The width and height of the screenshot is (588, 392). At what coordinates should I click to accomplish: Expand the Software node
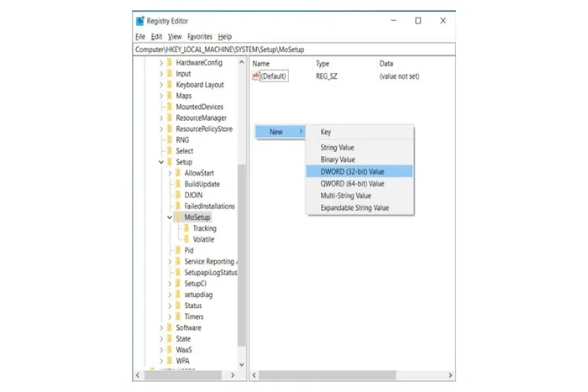coord(161,328)
